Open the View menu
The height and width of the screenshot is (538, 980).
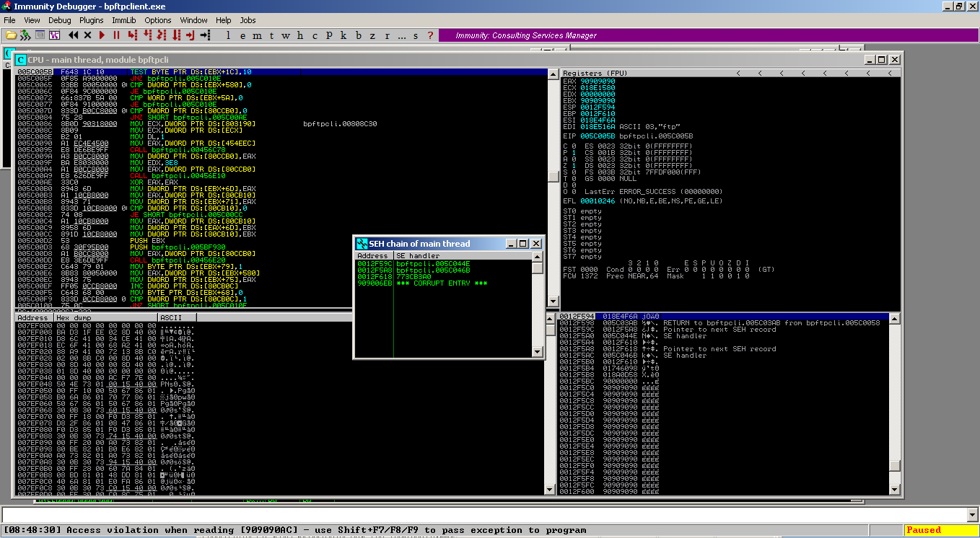click(x=32, y=20)
